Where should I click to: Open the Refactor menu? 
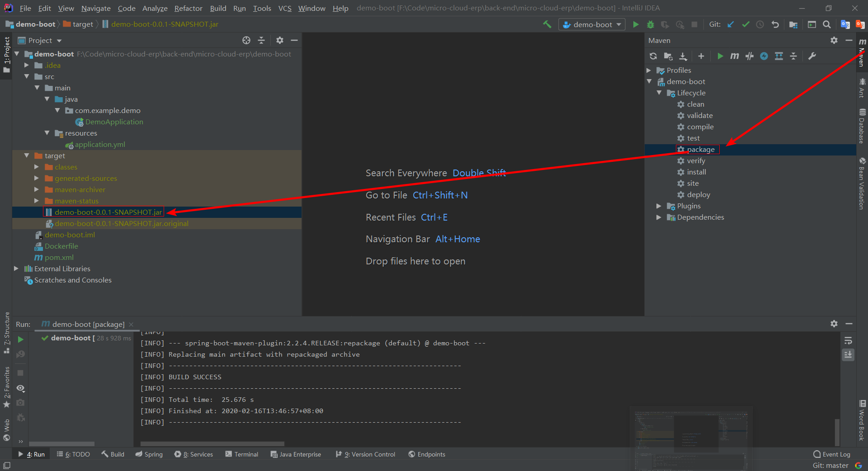coord(188,8)
